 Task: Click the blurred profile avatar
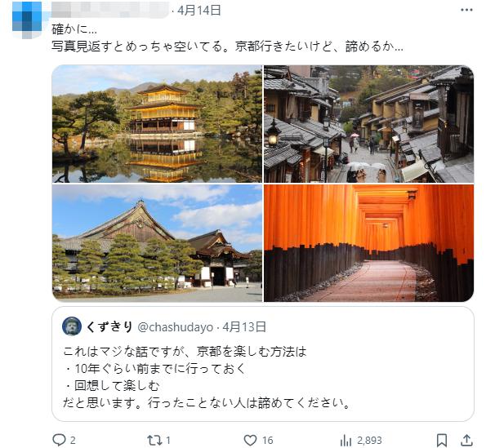27,20
